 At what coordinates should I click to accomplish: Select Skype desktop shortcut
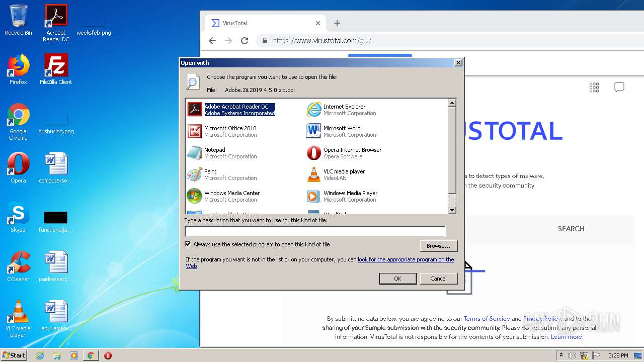(x=18, y=217)
